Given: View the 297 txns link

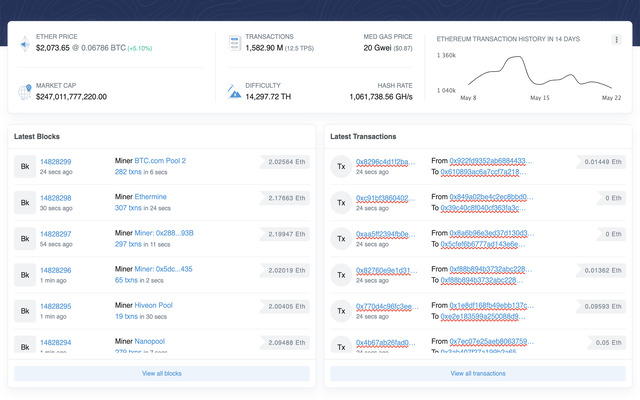Looking at the screenshot, I should pyautogui.click(x=128, y=244).
